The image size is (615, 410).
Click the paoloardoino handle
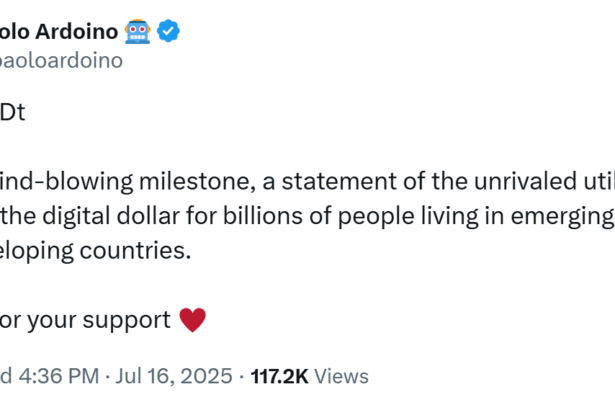click(60, 60)
